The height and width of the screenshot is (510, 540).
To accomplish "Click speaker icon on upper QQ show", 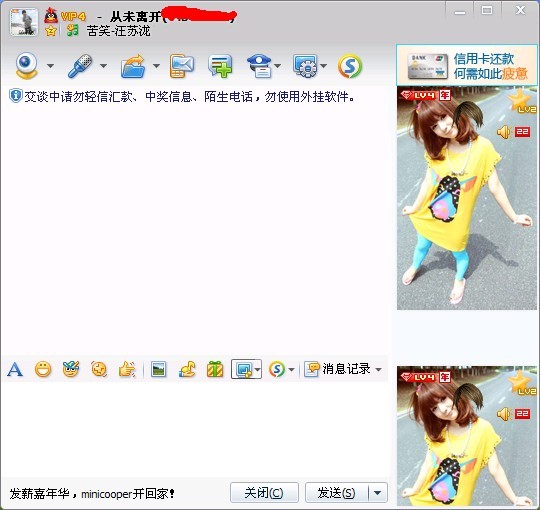I will [504, 132].
